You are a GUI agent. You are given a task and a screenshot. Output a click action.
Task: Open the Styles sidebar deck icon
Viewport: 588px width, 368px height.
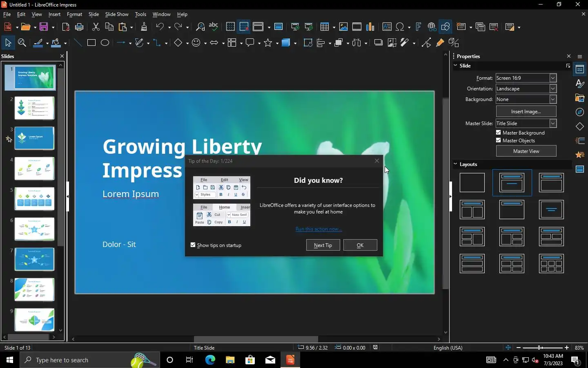580,84
